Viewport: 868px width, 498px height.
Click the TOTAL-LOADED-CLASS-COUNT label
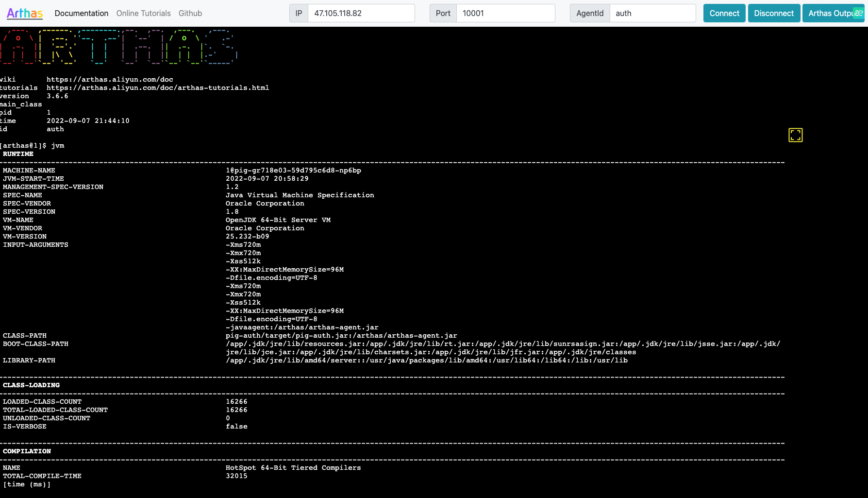click(x=55, y=410)
